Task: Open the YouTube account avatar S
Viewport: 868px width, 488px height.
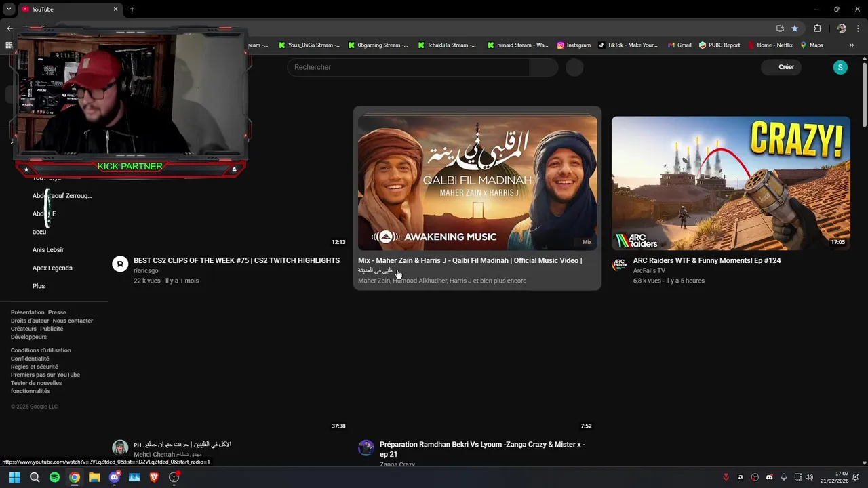Action: (x=840, y=67)
